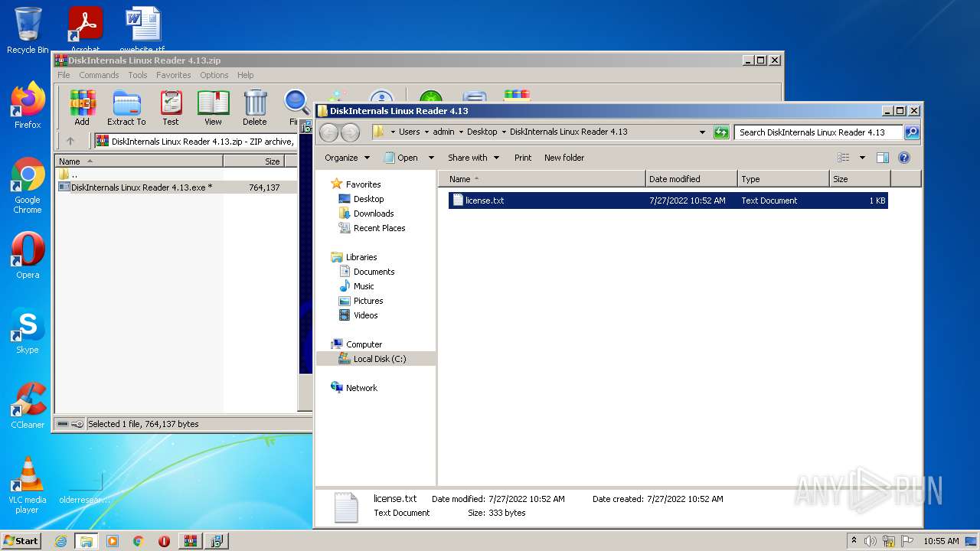This screenshot has width=980, height=551.
Task: Click Explorer forward navigation button
Action: [351, 132]
